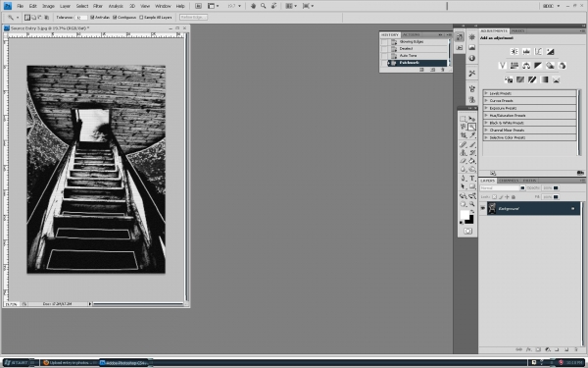Viewport: 588px width, 368px height.
Task: Switch foreground and background colors
Action: [x=472, y=212]
